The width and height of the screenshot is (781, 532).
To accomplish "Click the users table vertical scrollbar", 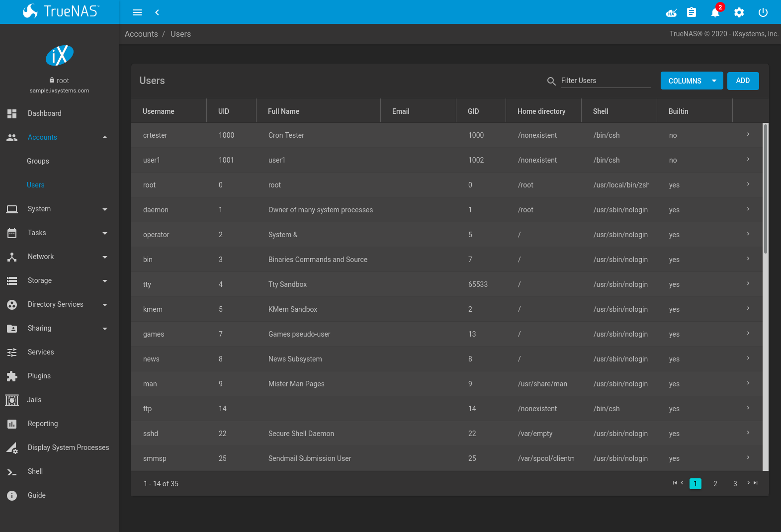I will pyautogui.click(x=766, y=189).
